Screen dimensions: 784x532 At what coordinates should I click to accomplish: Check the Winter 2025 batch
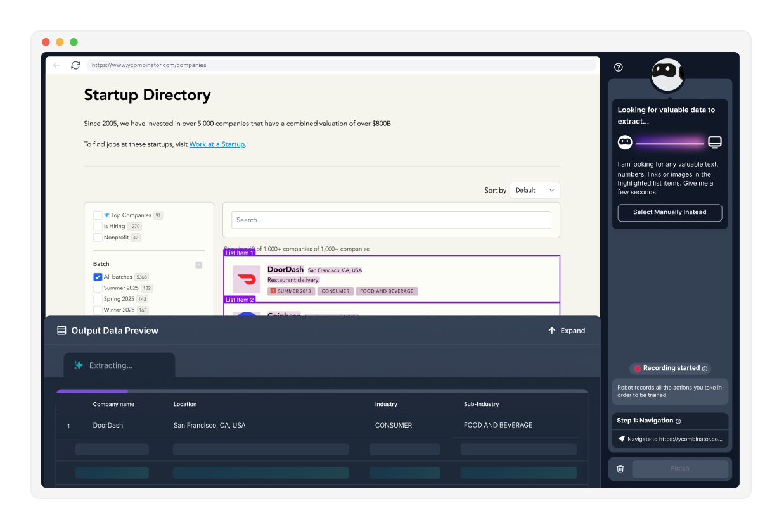tap(98, 310)
